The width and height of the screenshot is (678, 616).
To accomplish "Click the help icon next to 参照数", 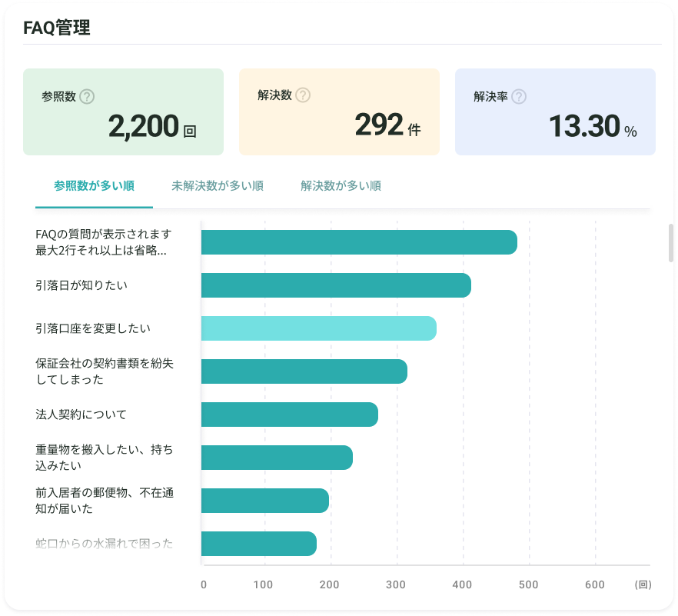I will pyautogui.click(x=87, y=96).
